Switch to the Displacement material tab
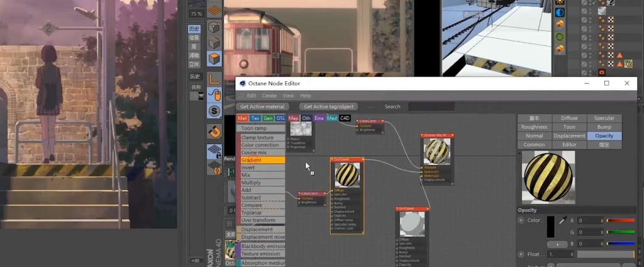This screenshot has height=267, width=644. [569, 136]
